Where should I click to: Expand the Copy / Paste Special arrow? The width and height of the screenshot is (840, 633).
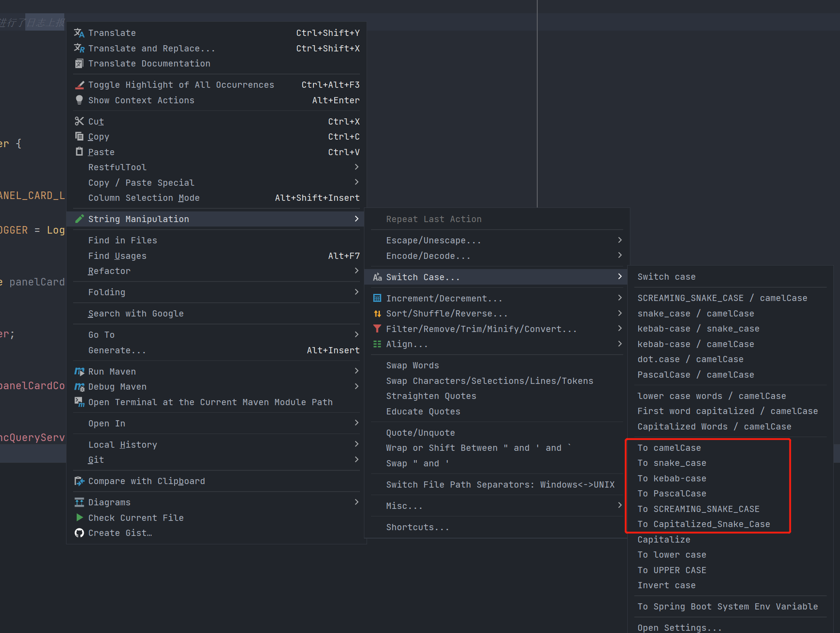tap(356, 182)
